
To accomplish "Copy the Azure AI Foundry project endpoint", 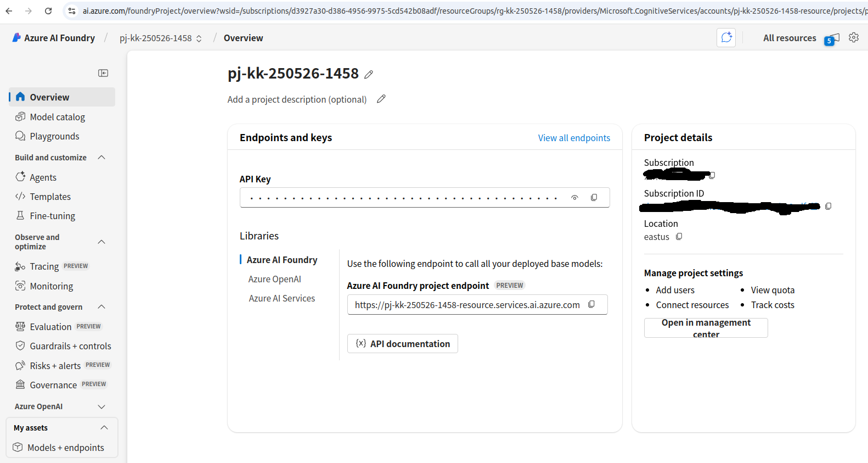I will click(591, 304).
